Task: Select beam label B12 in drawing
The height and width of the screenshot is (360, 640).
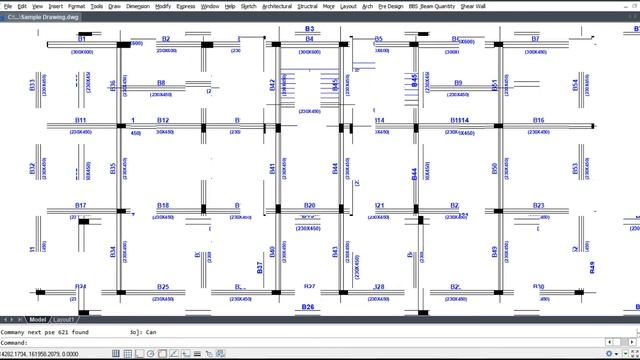Action: click(163, 120)
